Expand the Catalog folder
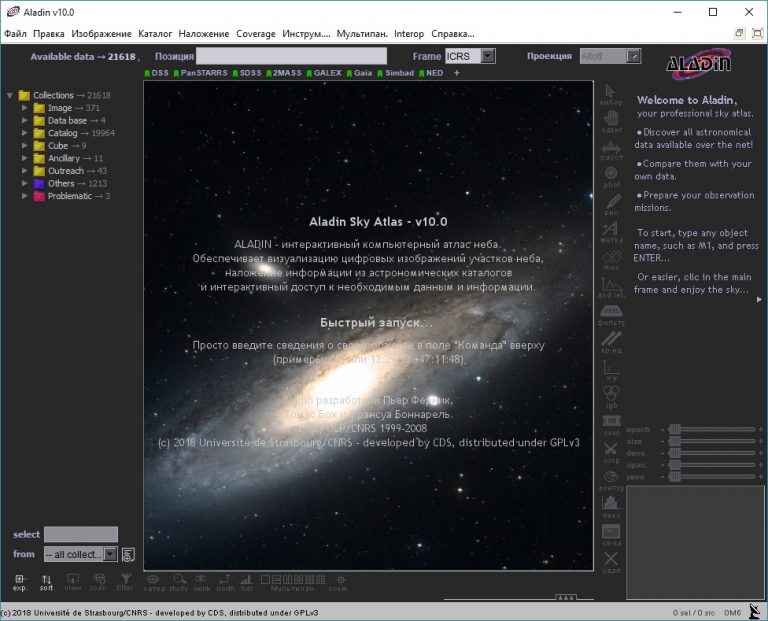Image resolution: width=768 pixels, height=621 pixels. click(x=24, y=133)
